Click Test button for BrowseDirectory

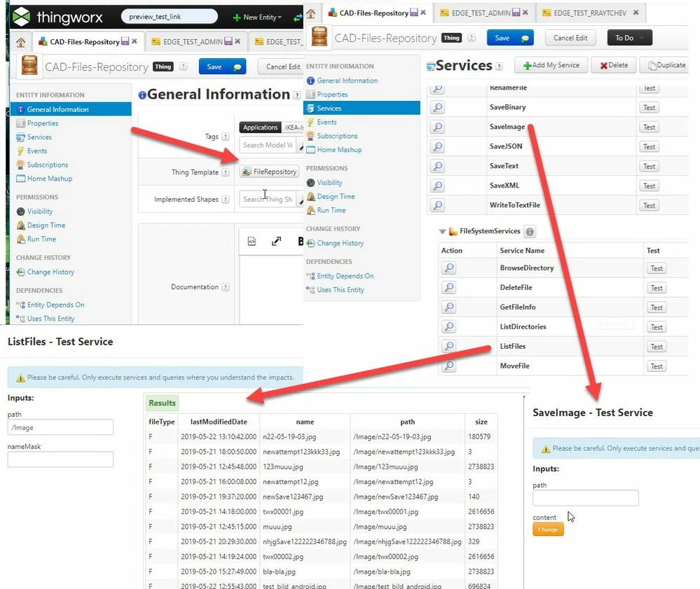coord(657,268)
